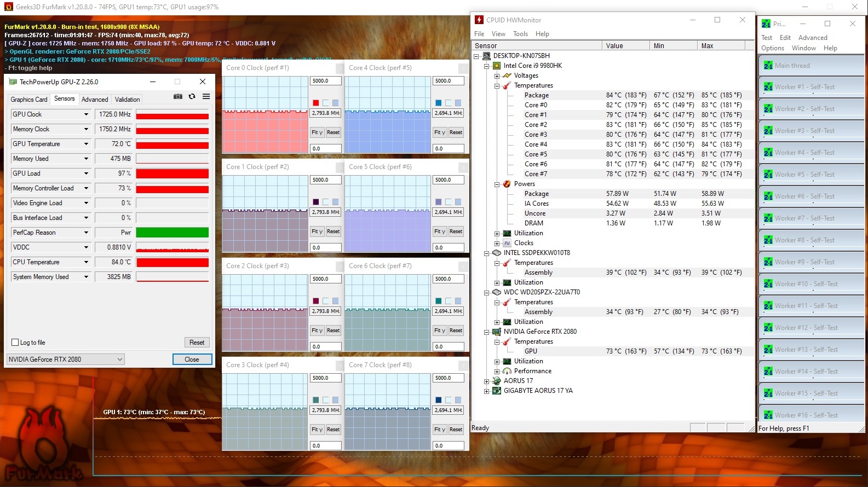Click the Prime95 Worker #1 Self-Test icon

(768, 86)
